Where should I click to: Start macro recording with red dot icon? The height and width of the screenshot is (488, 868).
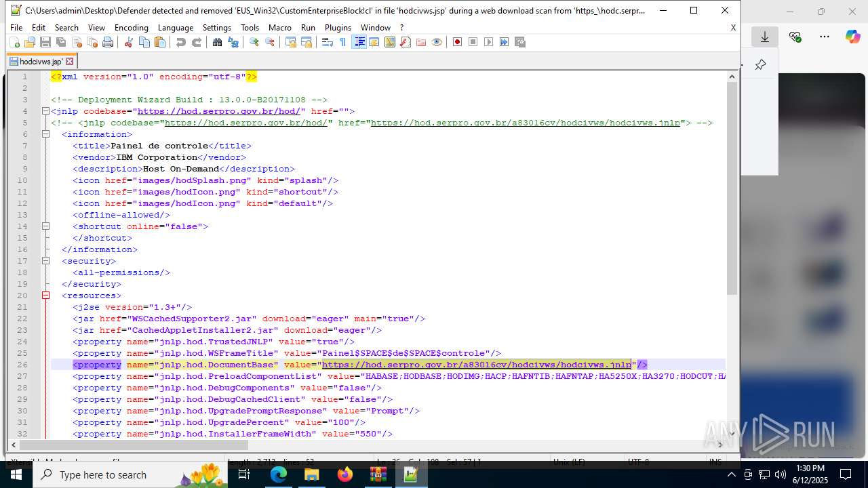click(457, 42)
